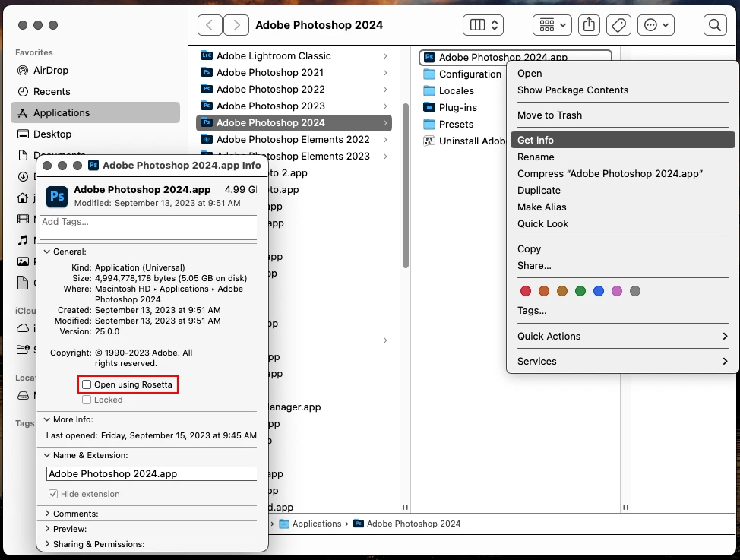This screenshot has width=740, height=560.
Task: Click the Finder search magnifier icon
Action: [x=714, y=25]
